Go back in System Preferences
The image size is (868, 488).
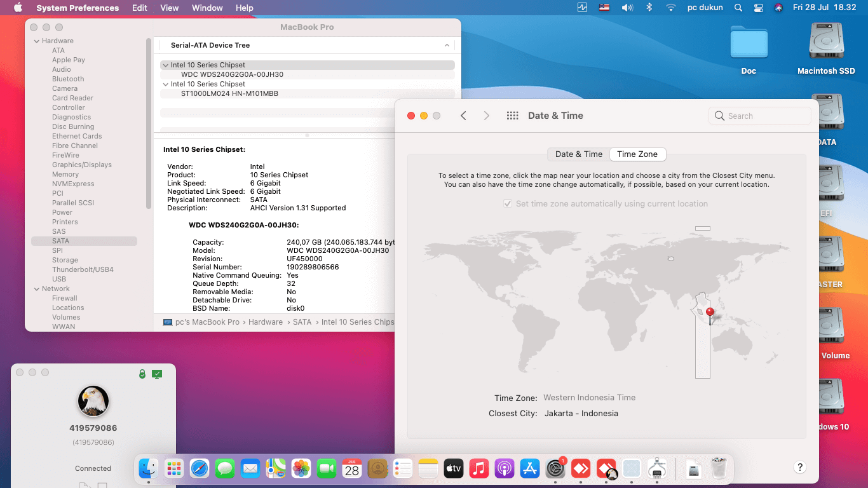(463, 116)
